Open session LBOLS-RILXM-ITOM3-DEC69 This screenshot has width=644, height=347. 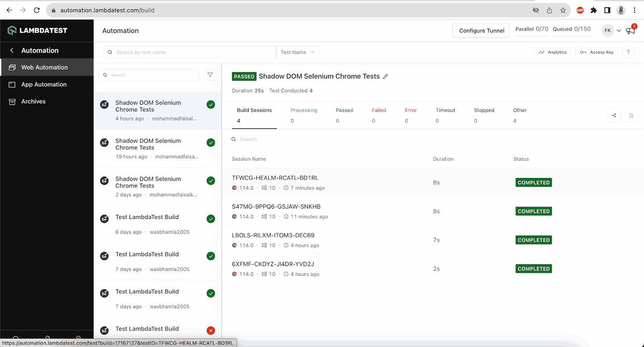pos(273,235)
